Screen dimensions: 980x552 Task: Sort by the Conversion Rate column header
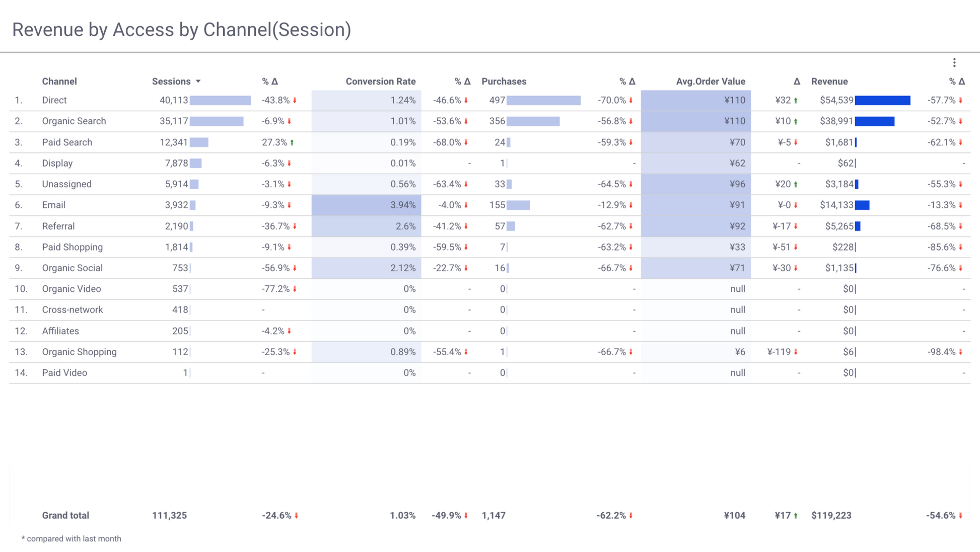pos(380,82)
